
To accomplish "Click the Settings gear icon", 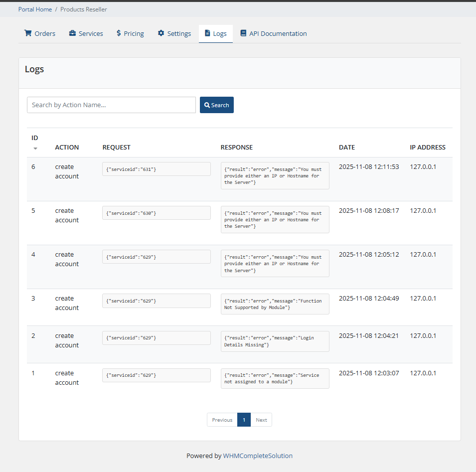I will coord(160,33).
